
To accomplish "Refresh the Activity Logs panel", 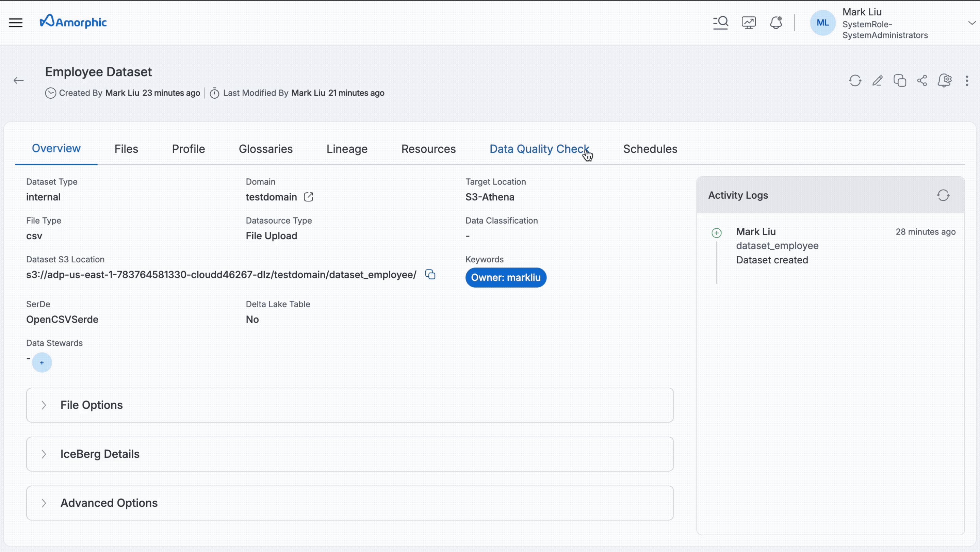I will click(x=943, y=195).
